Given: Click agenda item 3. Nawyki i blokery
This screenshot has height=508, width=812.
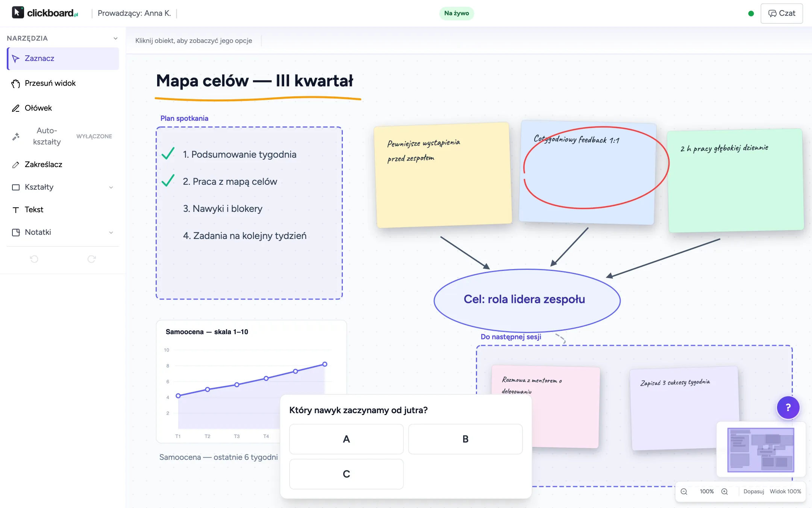Looking at the screenshot, I should tap(223, 208).
